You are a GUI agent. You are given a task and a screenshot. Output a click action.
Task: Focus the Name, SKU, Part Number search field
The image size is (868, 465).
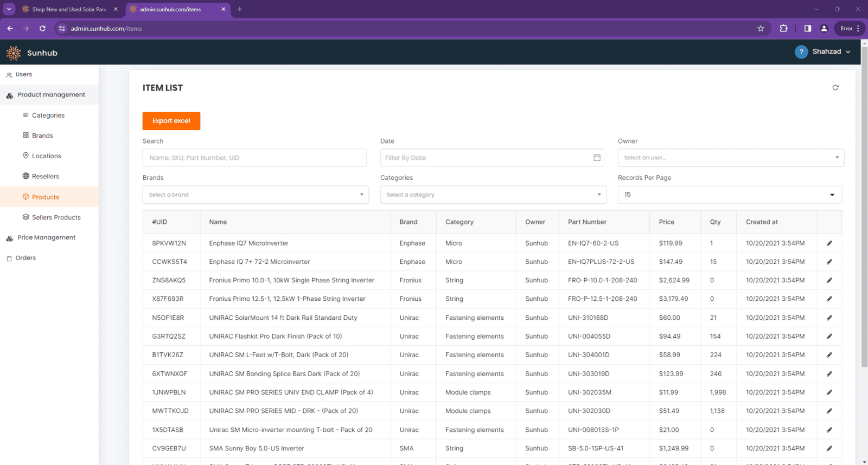click(x=254, y=158)
